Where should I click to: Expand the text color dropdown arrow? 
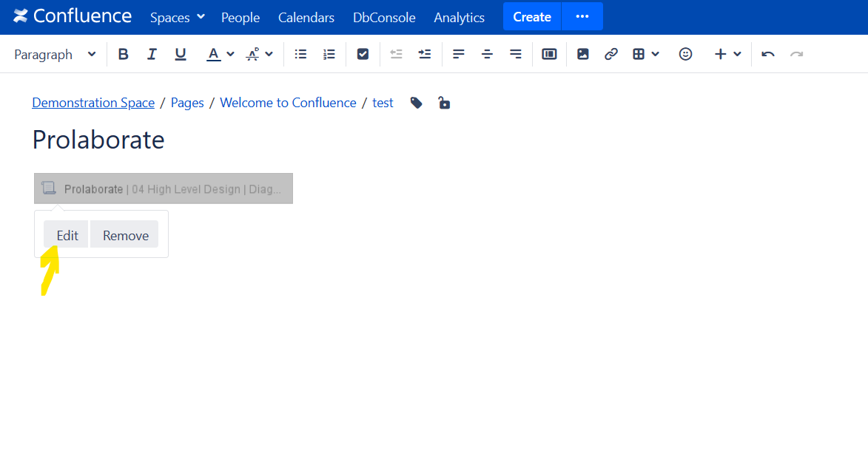coord(230,54)
